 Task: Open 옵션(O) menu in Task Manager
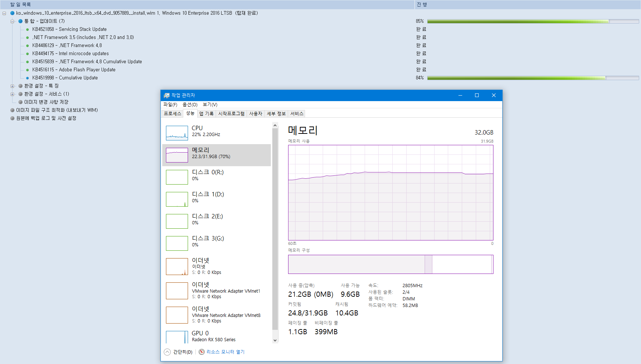click(x=190, y=105)
